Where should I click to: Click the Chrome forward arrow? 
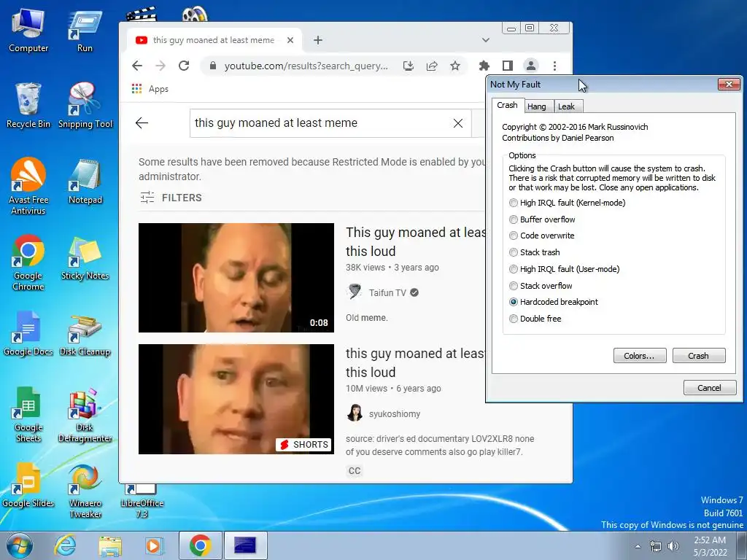pos(160,66)
